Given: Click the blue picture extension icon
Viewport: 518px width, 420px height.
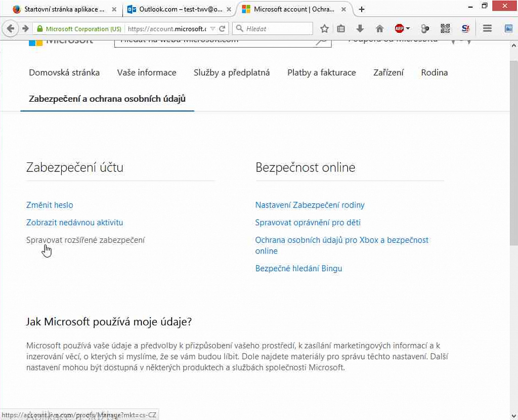Looking at the screenshot, I should pos(508,29).
